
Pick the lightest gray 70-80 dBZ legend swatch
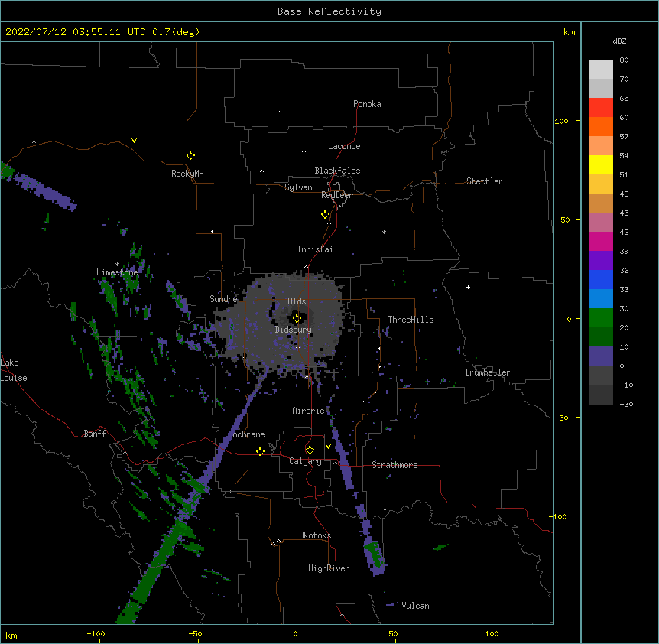pos(601,70)
